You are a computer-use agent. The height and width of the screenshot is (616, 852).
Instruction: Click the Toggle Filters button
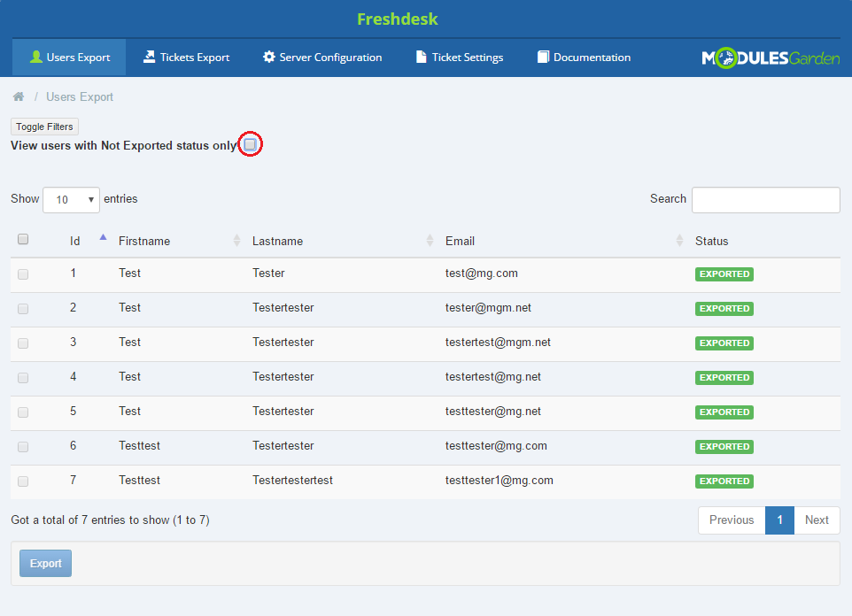(44, 127)
